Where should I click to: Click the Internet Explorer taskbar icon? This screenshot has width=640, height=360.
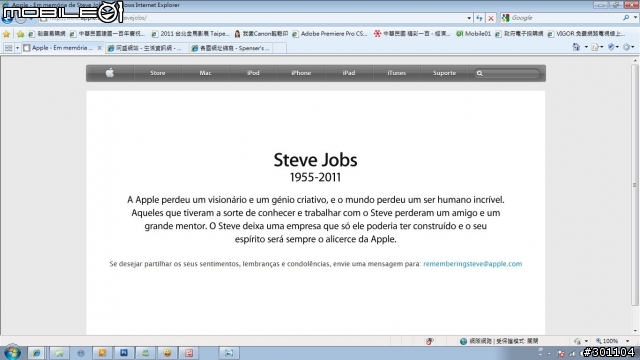click(x=36, y=353)
